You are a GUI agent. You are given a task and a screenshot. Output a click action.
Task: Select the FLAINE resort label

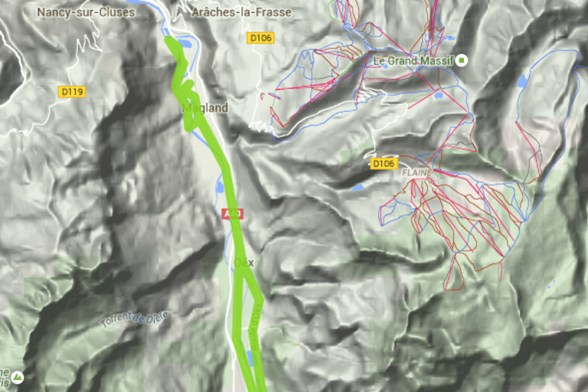pos(417,173)
